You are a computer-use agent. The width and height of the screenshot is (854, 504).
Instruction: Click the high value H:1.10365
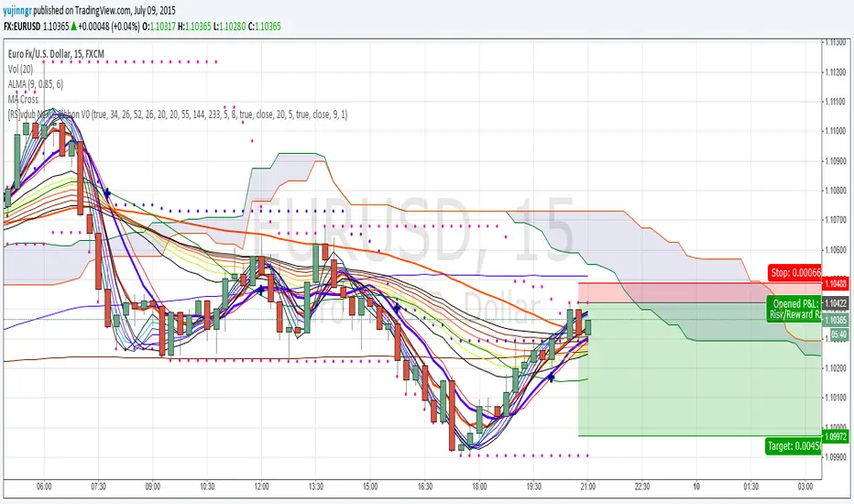click(x=194, y=27)
